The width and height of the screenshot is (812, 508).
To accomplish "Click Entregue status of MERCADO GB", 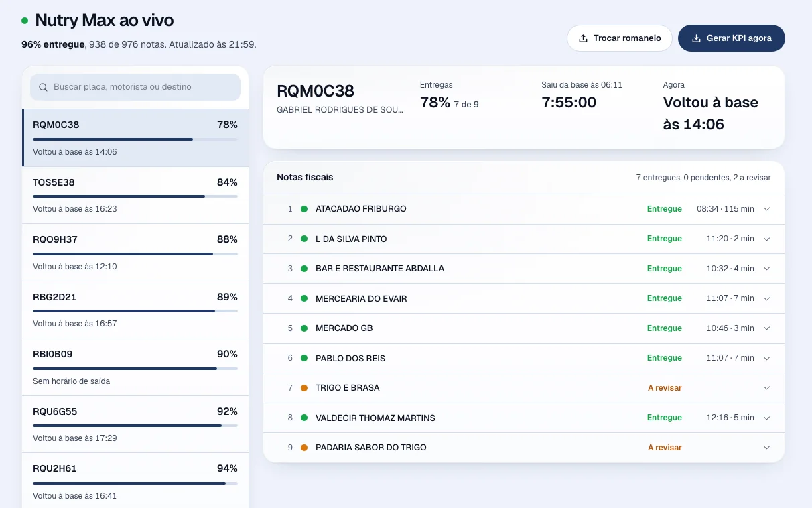I will [665, 328].
